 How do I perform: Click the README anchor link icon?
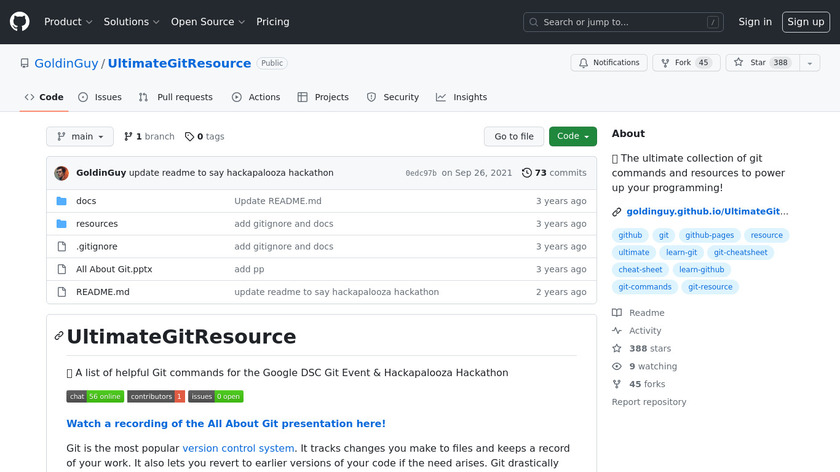59,337
